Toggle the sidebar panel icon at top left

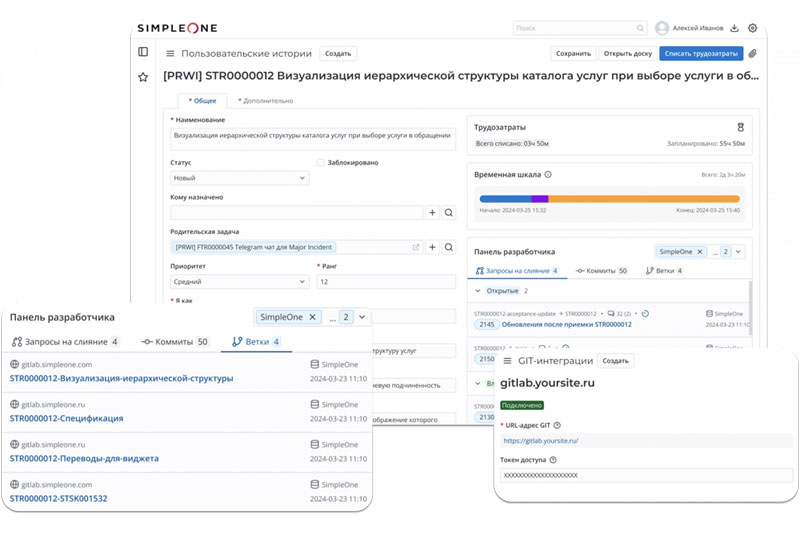pyautogui.click(x=143, y=52)
